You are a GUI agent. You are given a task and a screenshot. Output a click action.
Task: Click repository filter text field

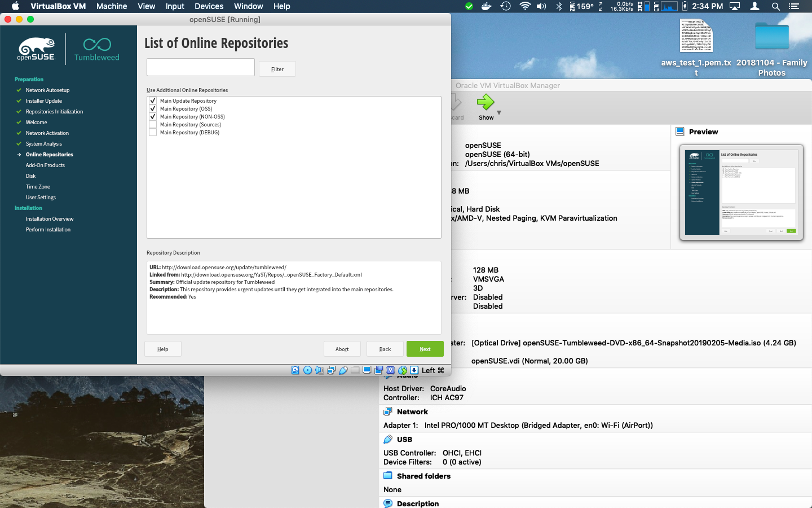click(201, 67)
